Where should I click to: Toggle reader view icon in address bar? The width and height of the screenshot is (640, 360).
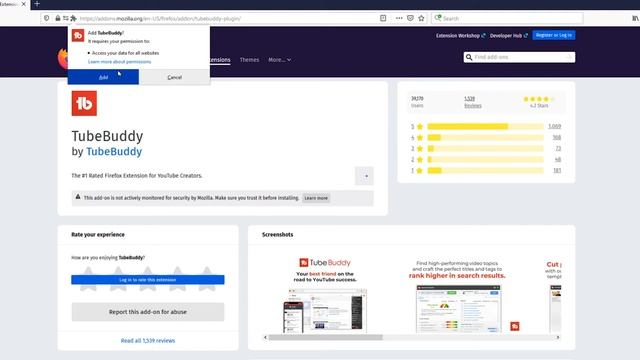383,18
